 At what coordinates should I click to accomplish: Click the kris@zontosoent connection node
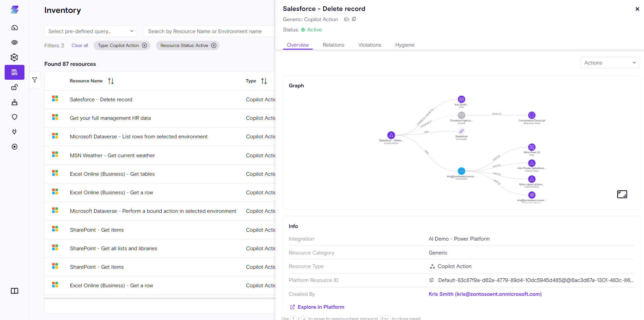(x=462, y=171)
